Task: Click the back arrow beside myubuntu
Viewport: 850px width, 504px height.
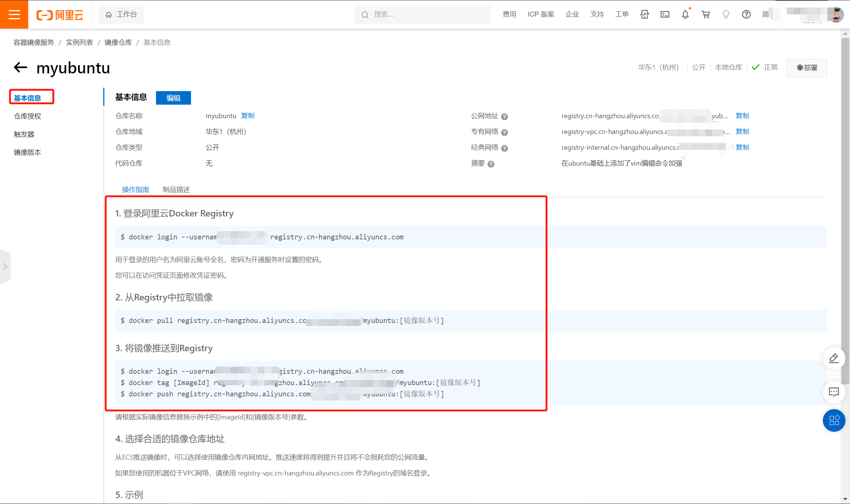Action: (20, 67)
